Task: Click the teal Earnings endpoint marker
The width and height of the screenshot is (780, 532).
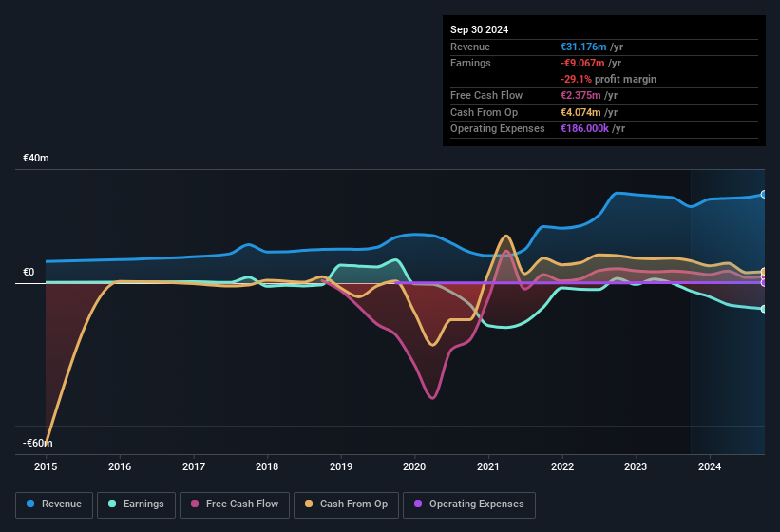Action: pyautogui.click(x=764, y=309)
